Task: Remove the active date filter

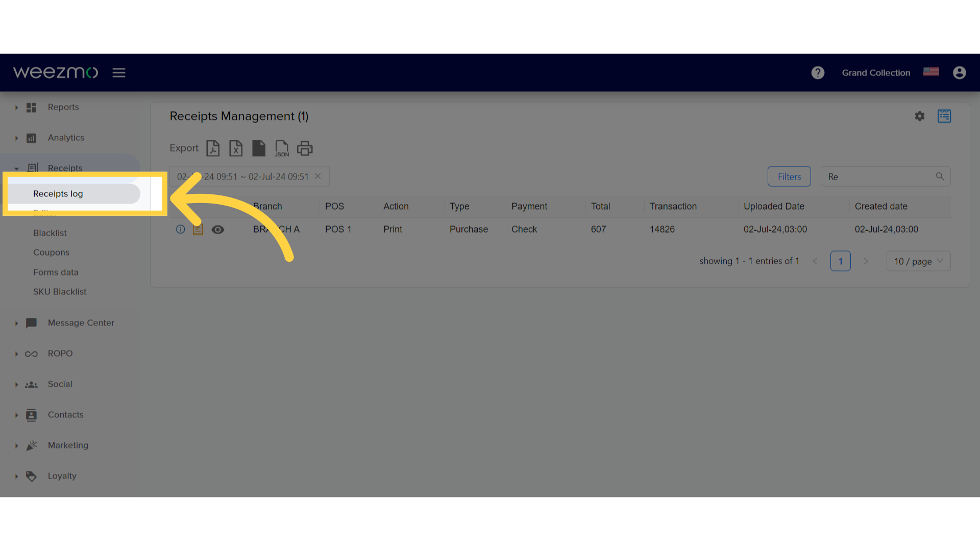Action: [318, 176]
